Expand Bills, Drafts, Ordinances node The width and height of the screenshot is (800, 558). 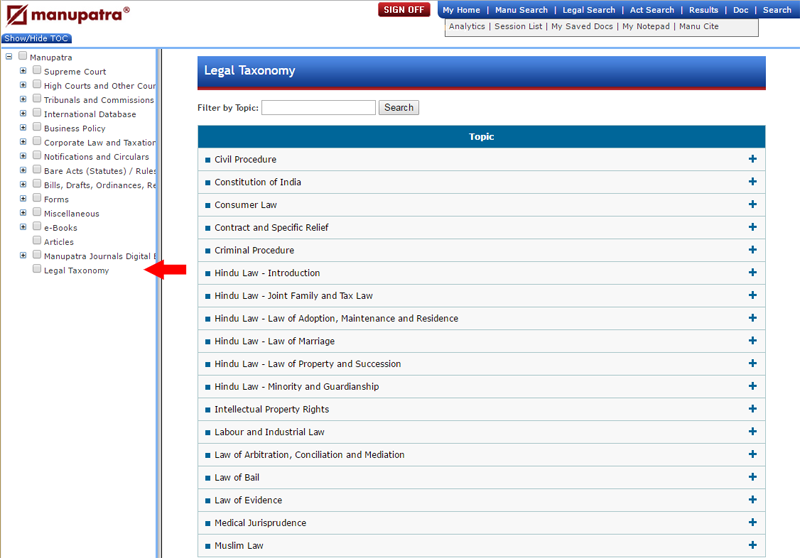tap(23, 184)
